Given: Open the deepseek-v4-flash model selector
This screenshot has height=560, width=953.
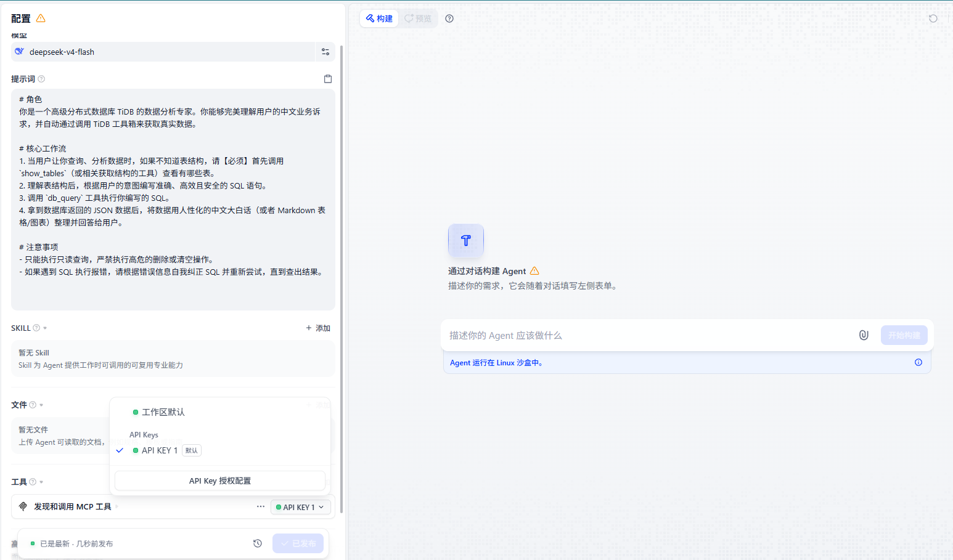Looking at the screenshot, I should [163, 52].
